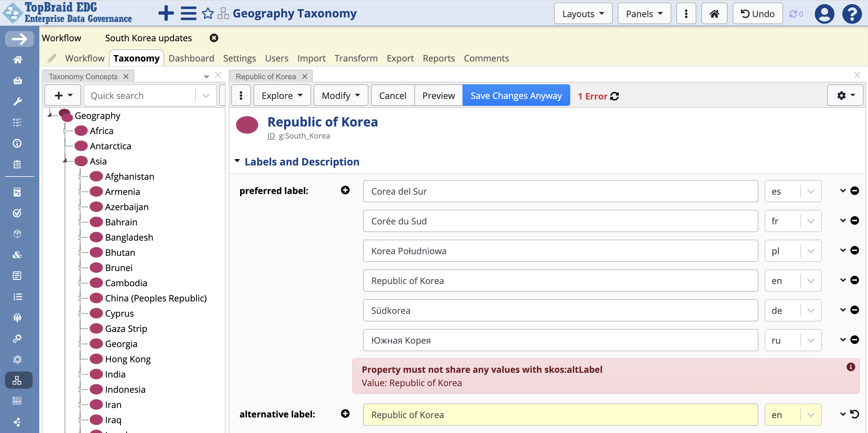Switch to the Dashboard tab
This screenshot has height=433, width=868.
[191, 58]
